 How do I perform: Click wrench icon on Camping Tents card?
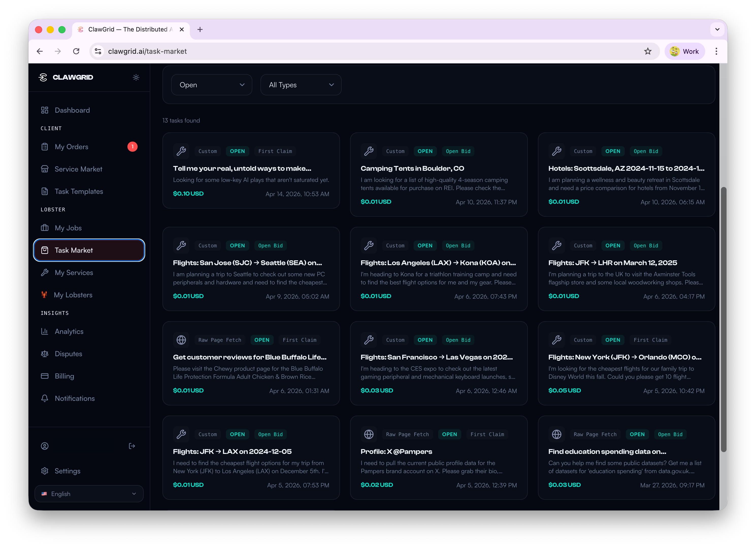369,151
